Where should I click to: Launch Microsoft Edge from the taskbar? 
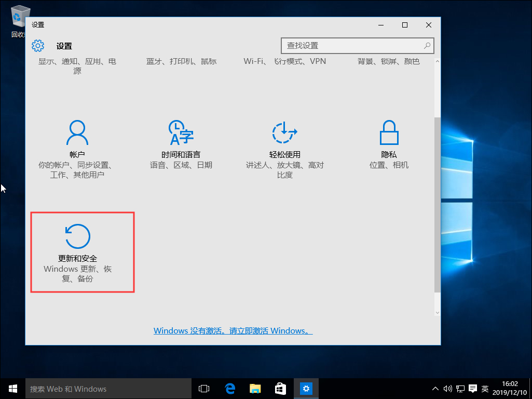229,388
